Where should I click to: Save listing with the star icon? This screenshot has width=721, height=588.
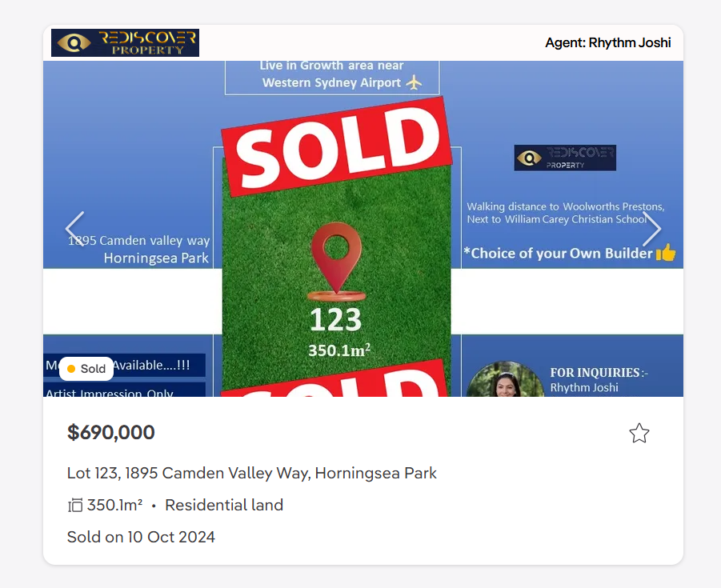639,433
